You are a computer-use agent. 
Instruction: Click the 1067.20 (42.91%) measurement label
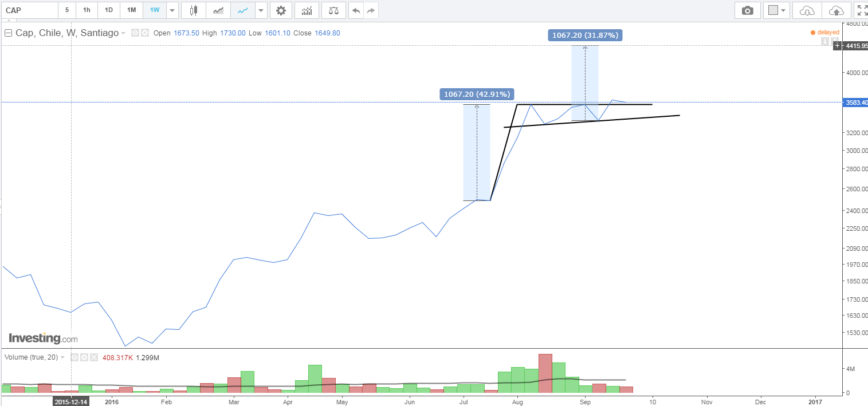coord(477,94)
